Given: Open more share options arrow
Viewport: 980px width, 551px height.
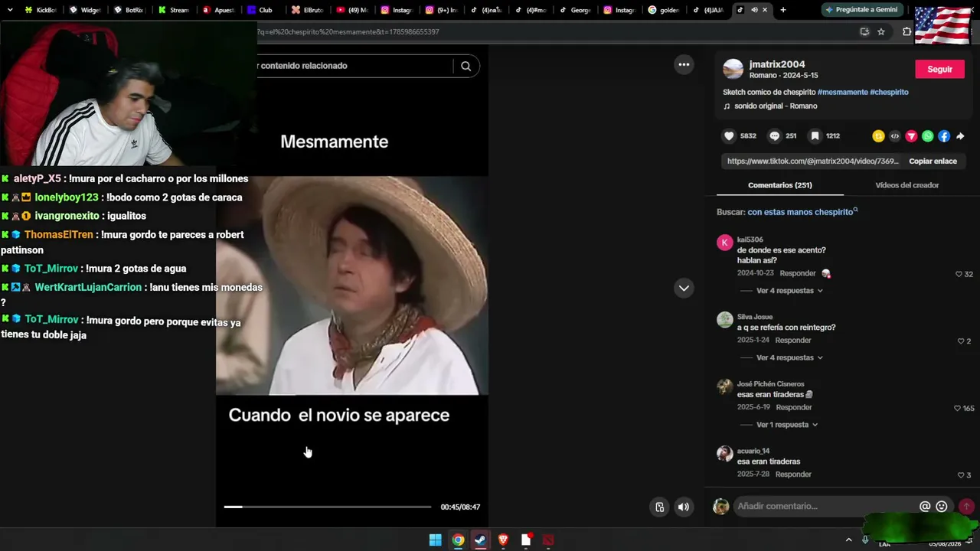Looking at the screenshot, I should pos(960,136).
